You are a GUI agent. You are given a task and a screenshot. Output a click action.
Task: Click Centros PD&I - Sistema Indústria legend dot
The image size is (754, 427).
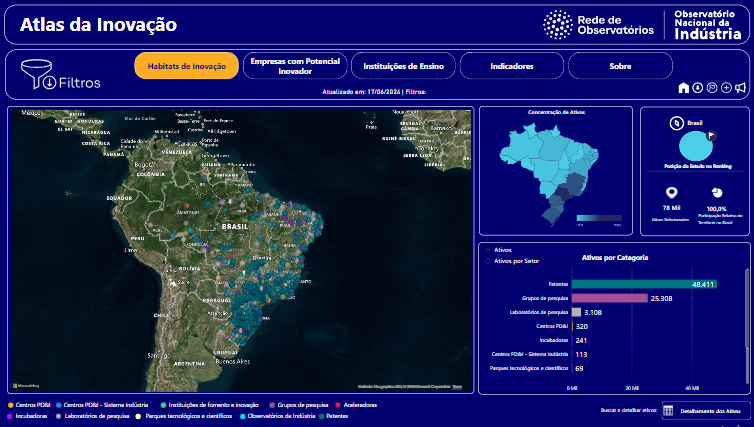coord(59,405)
